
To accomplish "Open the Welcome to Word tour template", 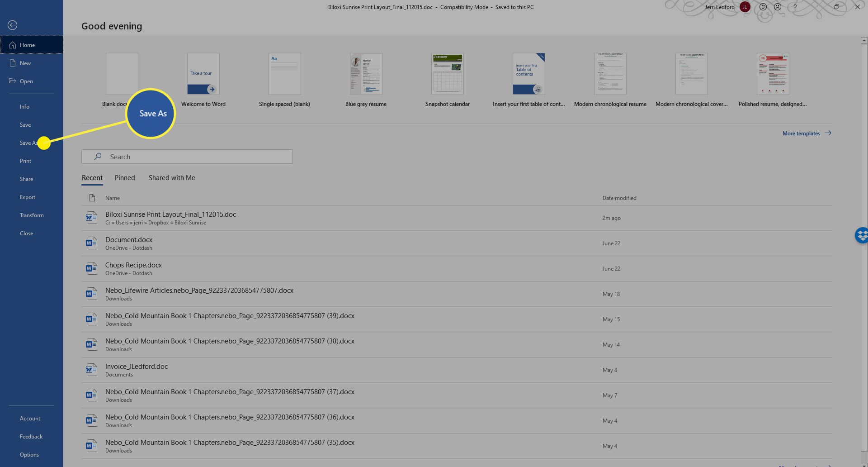I will click(203, 80).
